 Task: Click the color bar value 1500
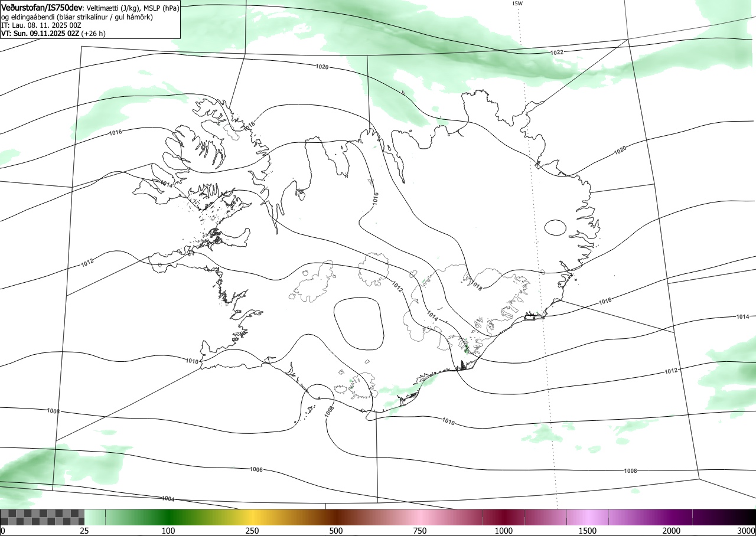[x=588, y=531]
